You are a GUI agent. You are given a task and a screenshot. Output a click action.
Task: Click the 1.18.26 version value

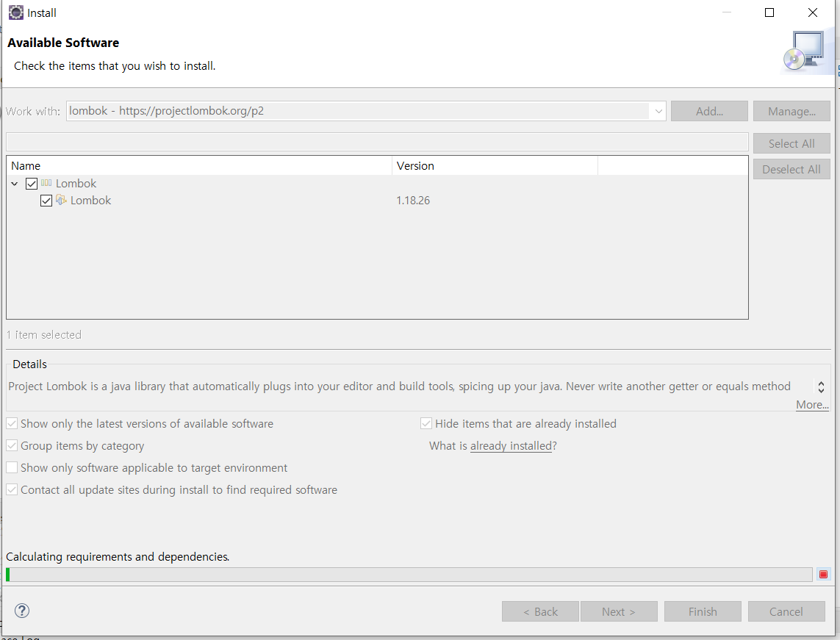[x=413, y=201]
